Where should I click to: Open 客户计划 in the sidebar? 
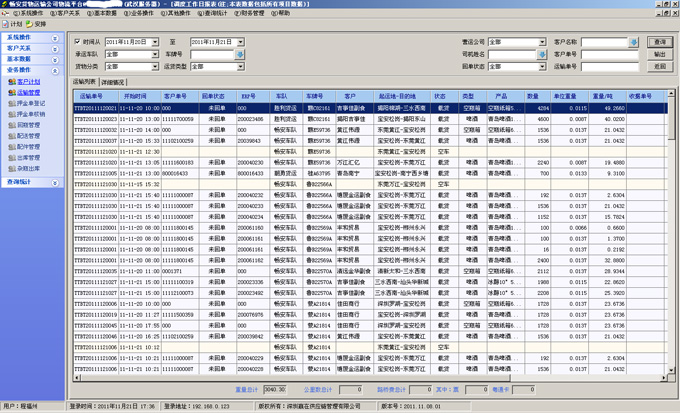[29, 82]
